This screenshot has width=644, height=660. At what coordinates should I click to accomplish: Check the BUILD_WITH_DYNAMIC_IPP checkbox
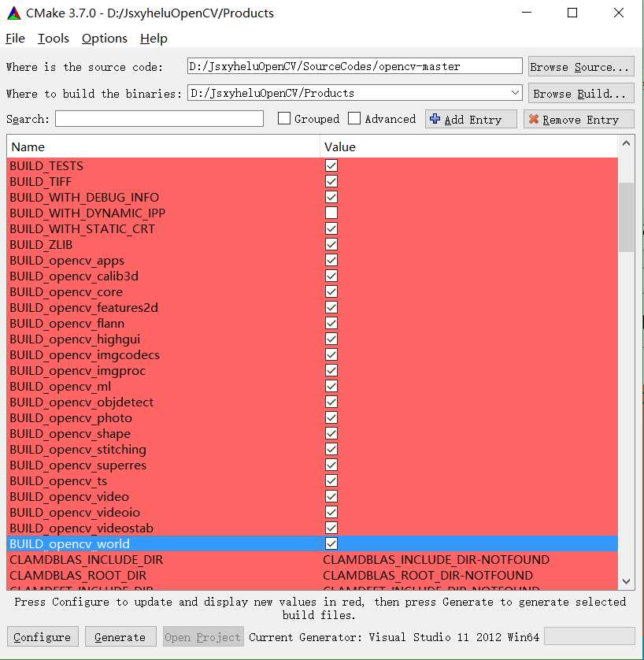331,213
